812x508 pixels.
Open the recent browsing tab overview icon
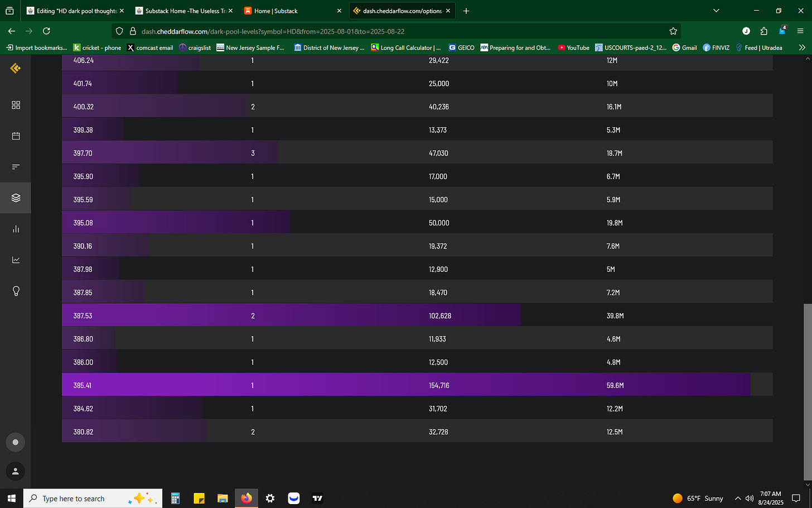[x=9, y=11]
